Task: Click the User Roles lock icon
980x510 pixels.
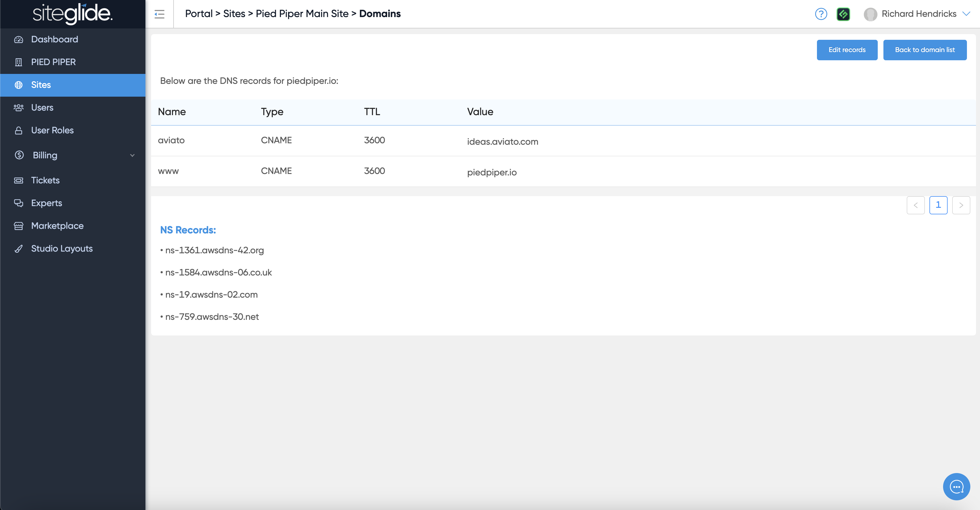Action: point(19,130)
